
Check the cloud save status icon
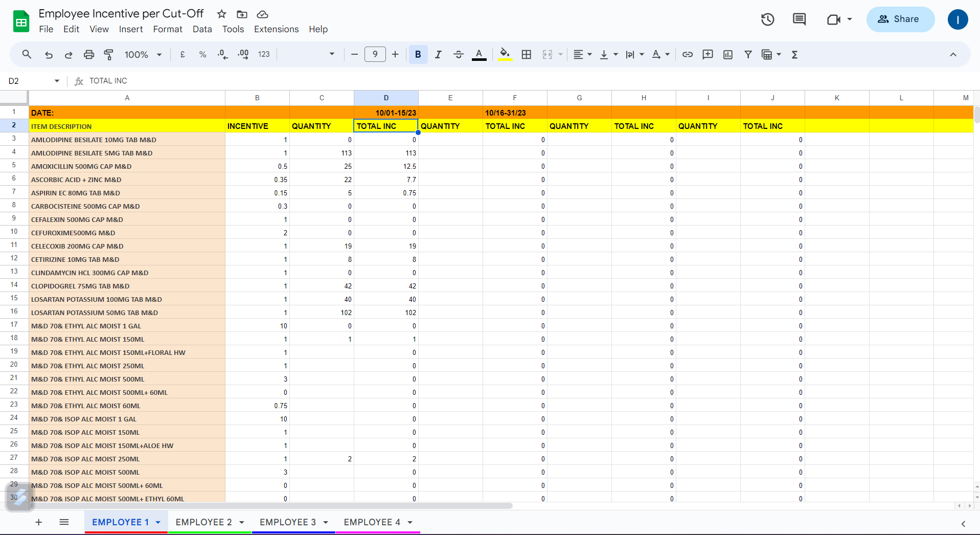tap(262, 14)
